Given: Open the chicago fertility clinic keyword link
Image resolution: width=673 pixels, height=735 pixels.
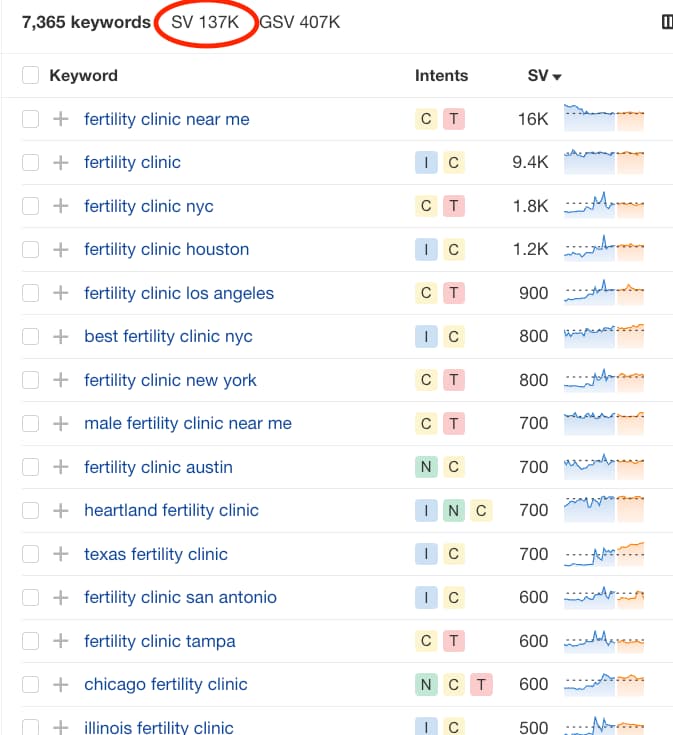Looking at the screenshot, I should coord(166,684).
